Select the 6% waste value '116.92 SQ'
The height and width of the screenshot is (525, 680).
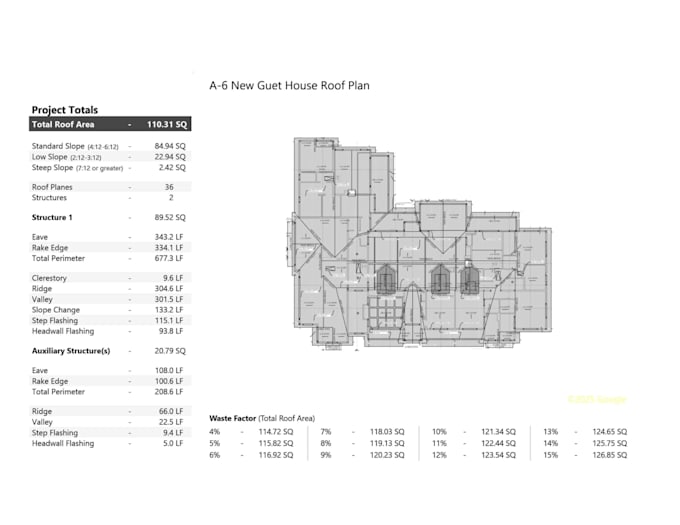coord(276,455)
